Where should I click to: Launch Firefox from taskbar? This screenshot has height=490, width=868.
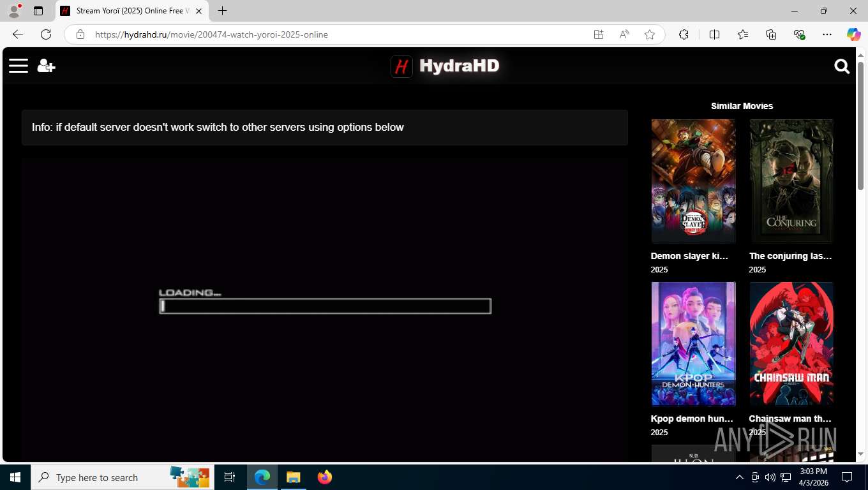click(x=325, y=477)
